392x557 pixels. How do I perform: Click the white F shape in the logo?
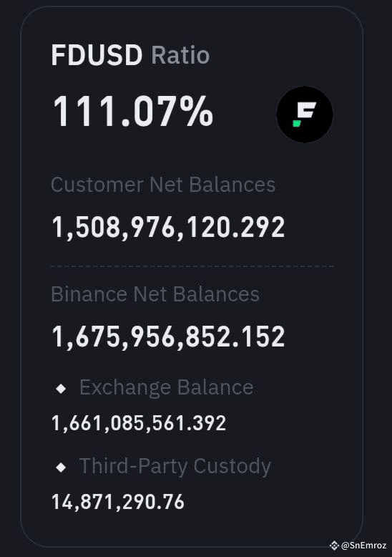[306, 110]
